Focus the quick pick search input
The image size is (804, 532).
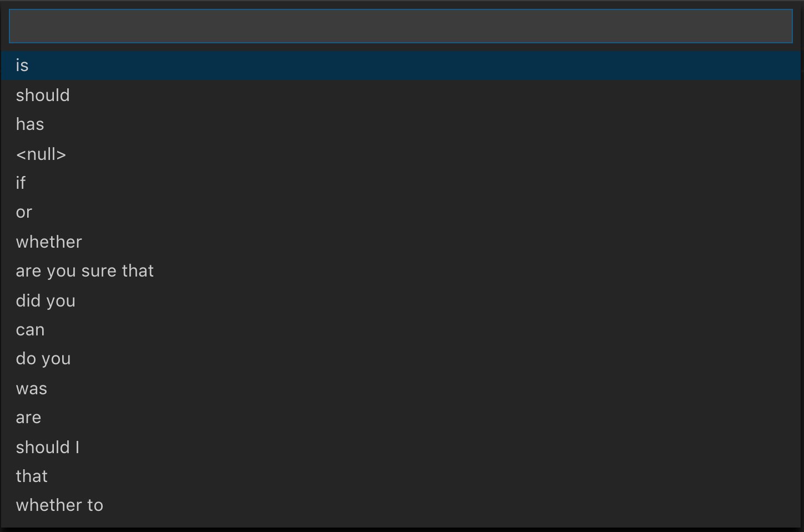pyautogui.click(x=400, y=26)
